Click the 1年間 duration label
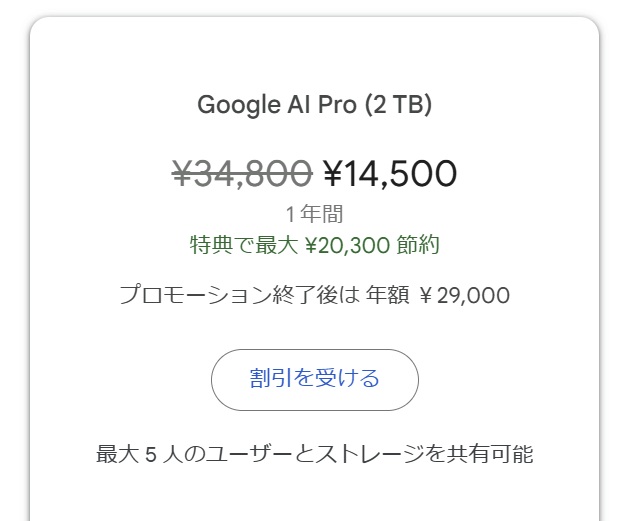This screenshot has width=633, height=521. click(314, 214)
